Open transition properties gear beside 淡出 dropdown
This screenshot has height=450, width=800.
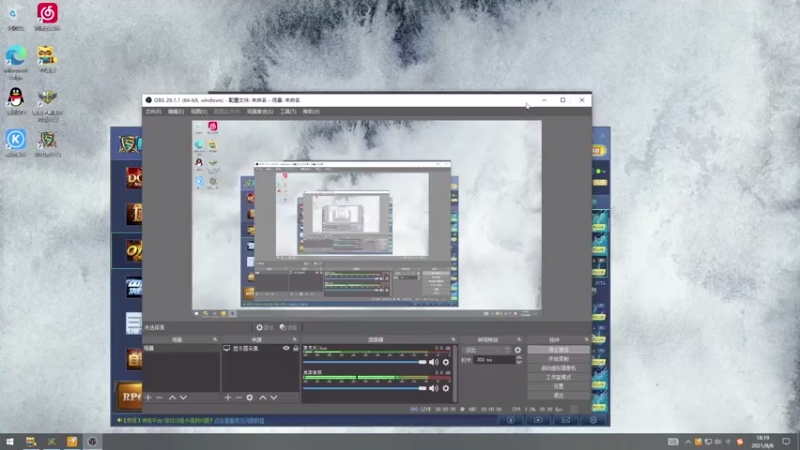click(518, 350)
